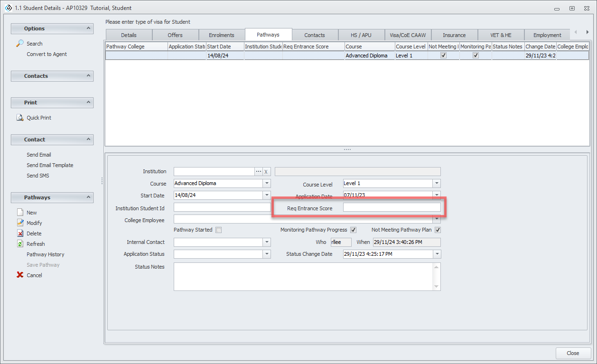Switch to the Enrolments tab
Viewport: 597px width, 364px height.
click(x=222, y=35)
